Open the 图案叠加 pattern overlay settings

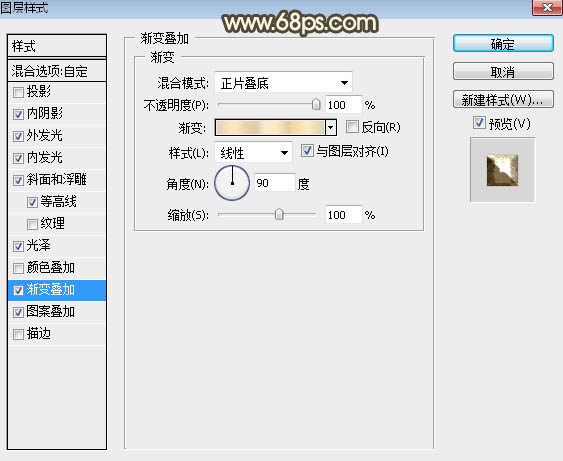tap(57, 312)
